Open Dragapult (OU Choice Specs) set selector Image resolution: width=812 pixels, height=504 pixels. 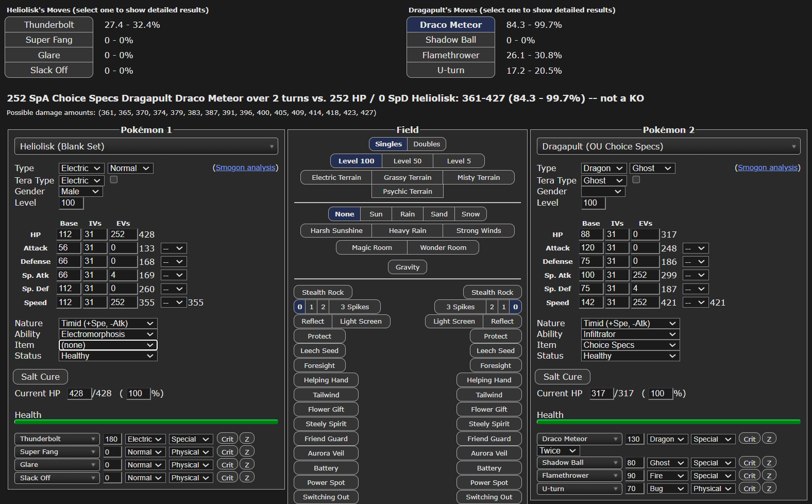pos(668,146)
